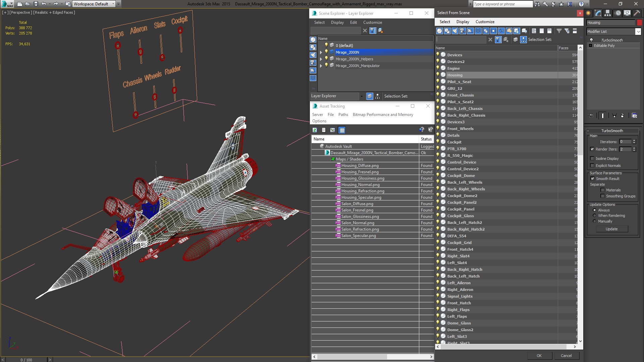
Task: Open Display menu in Select From Scene
Action: coord(463,22)
